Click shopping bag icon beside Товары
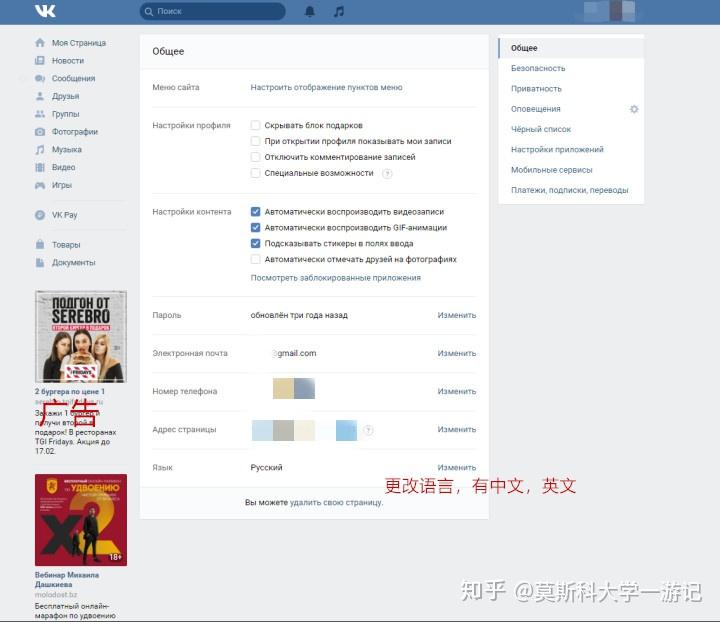Screen dimensions: 720x622 40,245
